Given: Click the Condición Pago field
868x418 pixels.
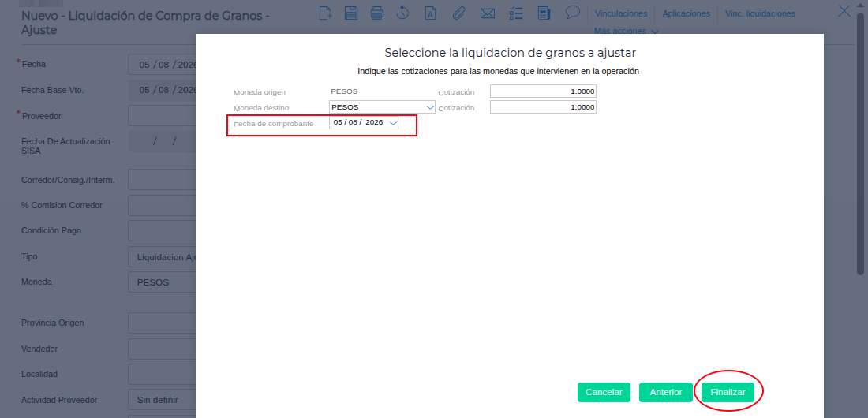Looking at the screenshot, I should [x=162, y=230].
